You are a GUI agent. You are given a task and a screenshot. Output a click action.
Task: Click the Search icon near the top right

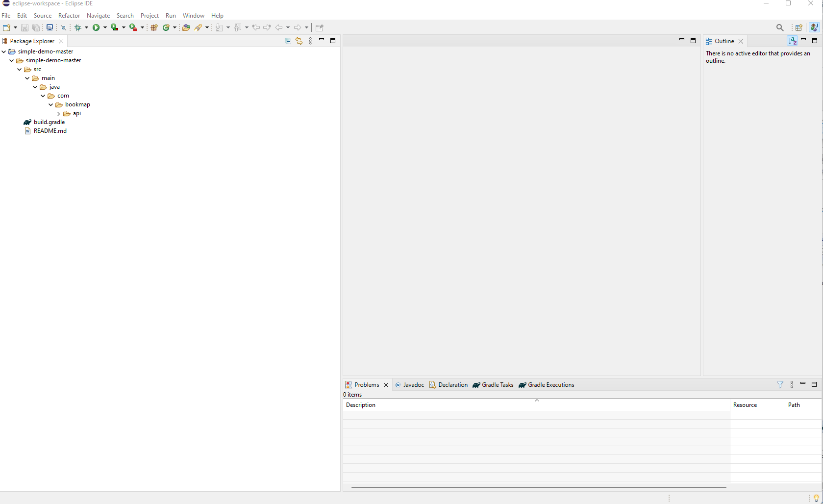pyautogui.click(x=780, y=27)
